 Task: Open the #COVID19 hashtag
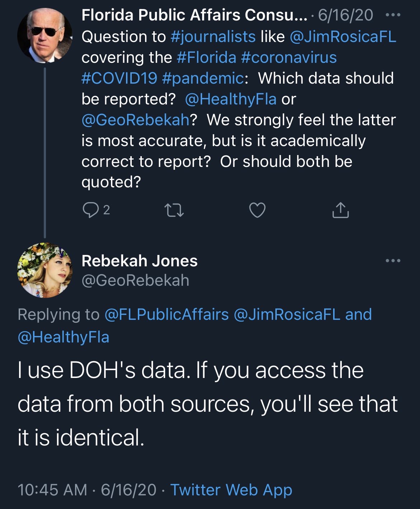point(119,78)
